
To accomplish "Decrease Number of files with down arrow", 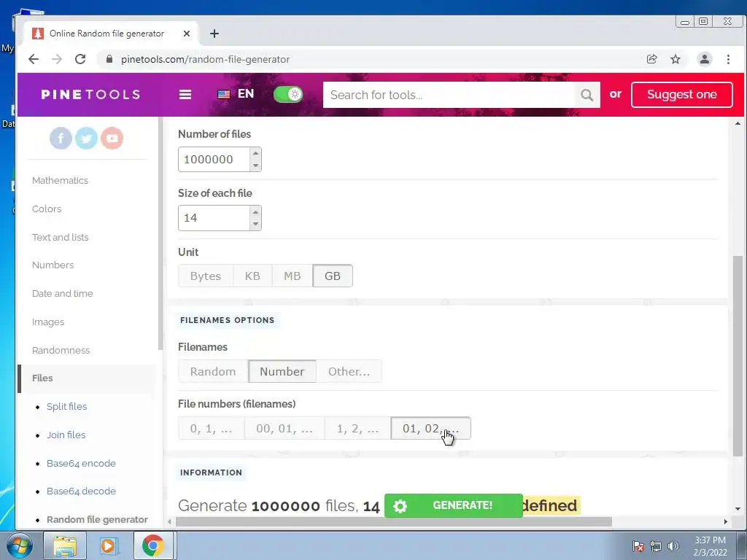I will [x=255, y=166].
